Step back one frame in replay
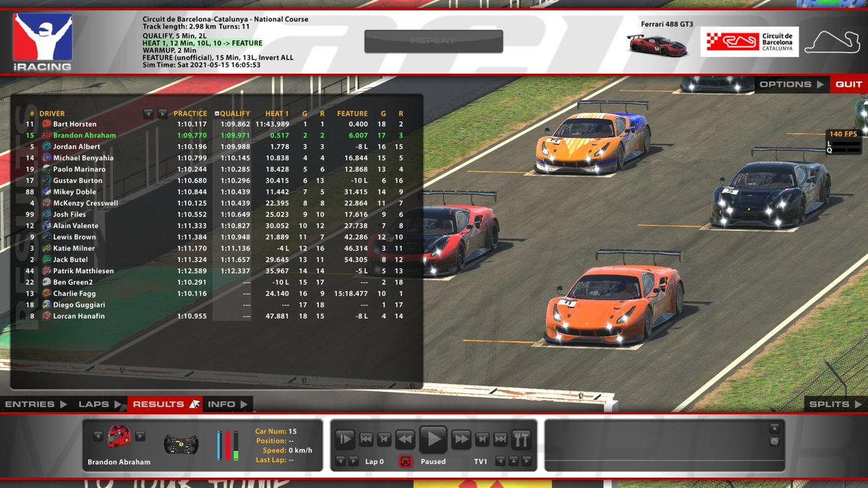Viewport: 868px width, 488px height. pyautogui.click(x=384, y=438)
